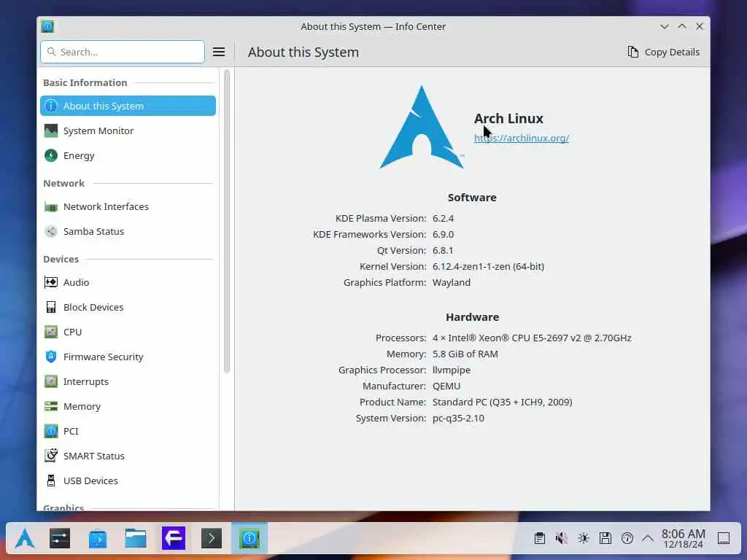Click the System Version value pc-q35-2.10

tap(458, 419)
